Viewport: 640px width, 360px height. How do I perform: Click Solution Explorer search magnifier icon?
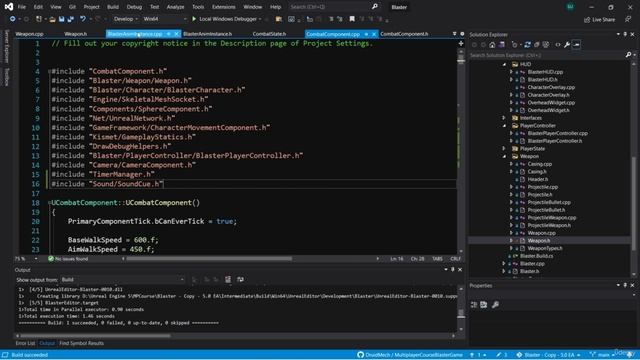628,55
